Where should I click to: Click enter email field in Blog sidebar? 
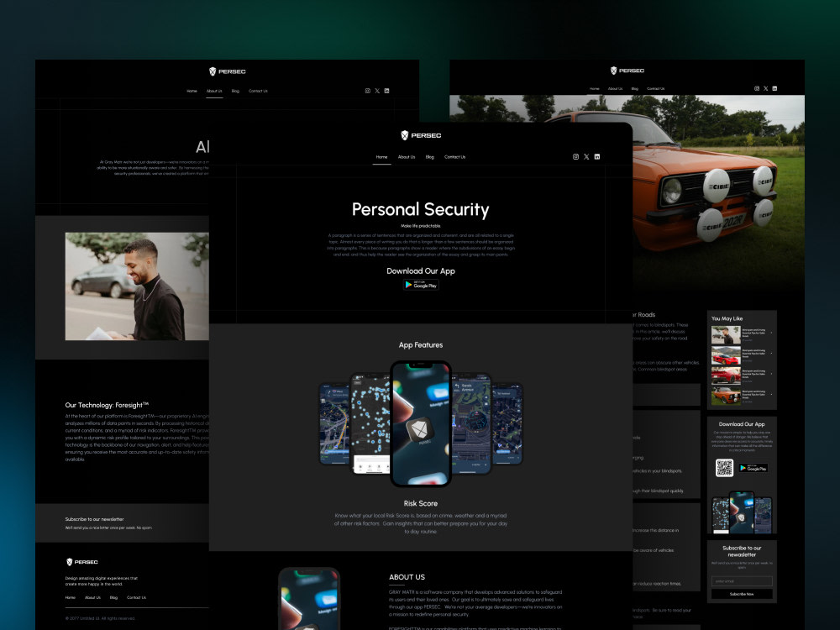742,581
